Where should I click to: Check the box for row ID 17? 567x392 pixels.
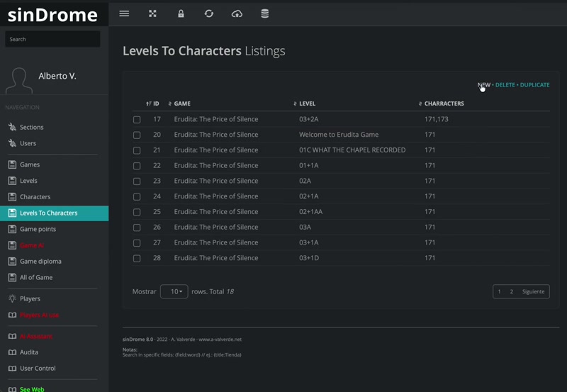click(x=137, y=119)
